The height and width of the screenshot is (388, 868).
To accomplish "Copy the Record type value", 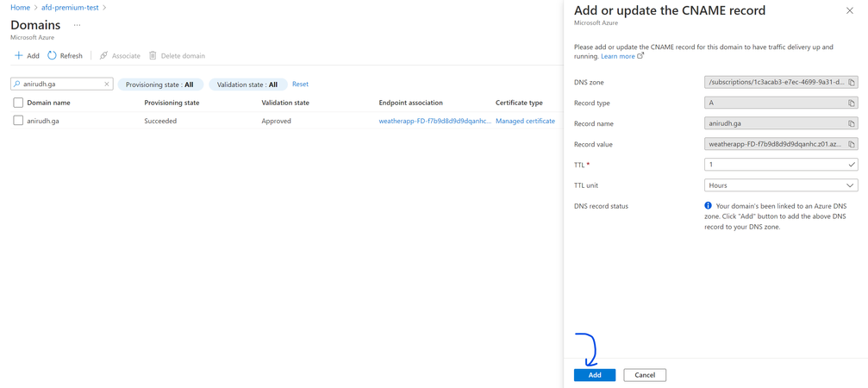I will click(852, 103).
